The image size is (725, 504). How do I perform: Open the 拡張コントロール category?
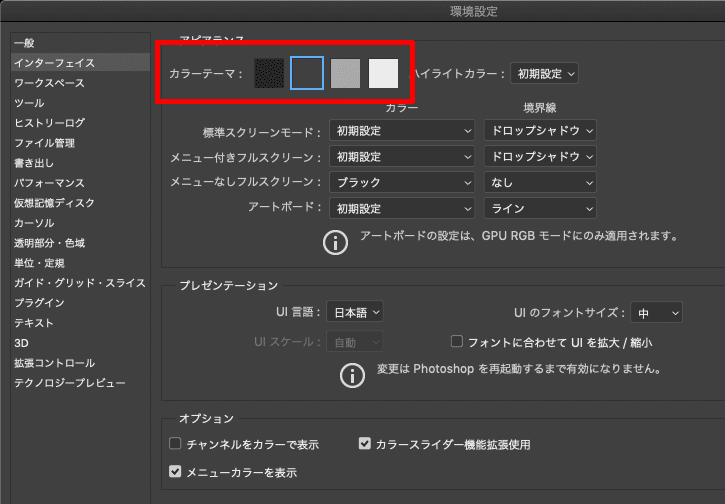80,363
